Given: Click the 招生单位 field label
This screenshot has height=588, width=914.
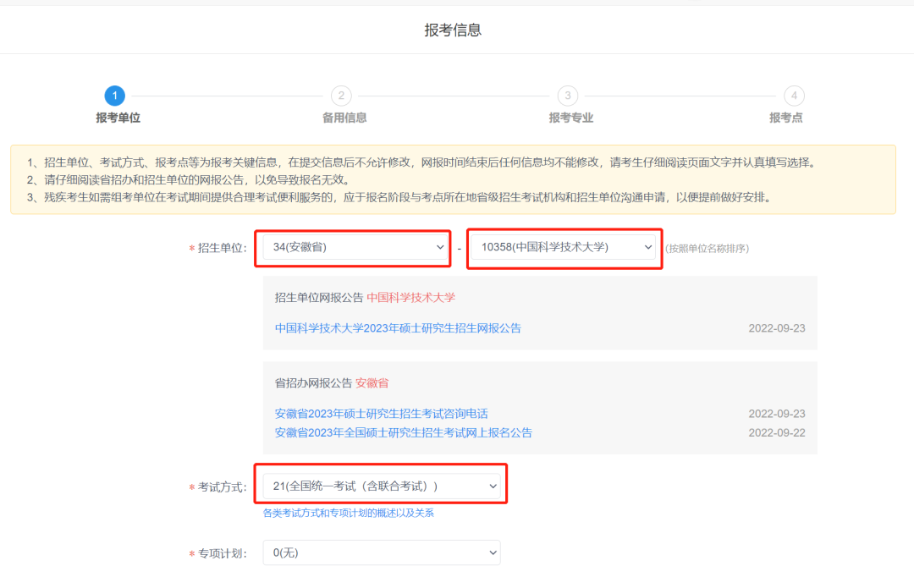Looking at the screenshot, I should [x=222, y=248].
